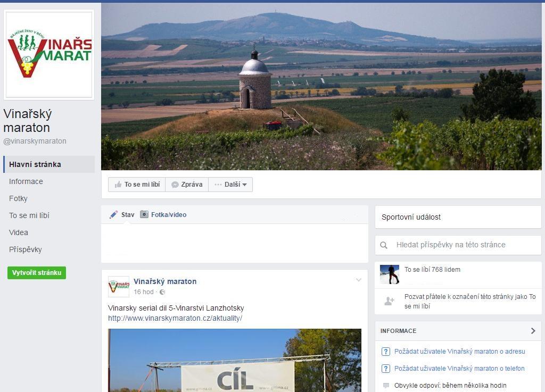Expand the post options chevron
The image size is (545, 392).
click(359, 280)
